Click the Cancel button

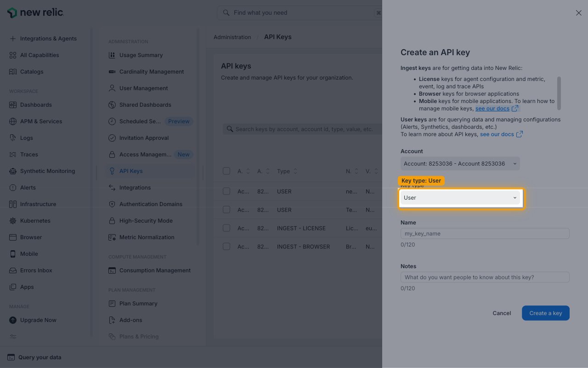(x=502, y=313)
